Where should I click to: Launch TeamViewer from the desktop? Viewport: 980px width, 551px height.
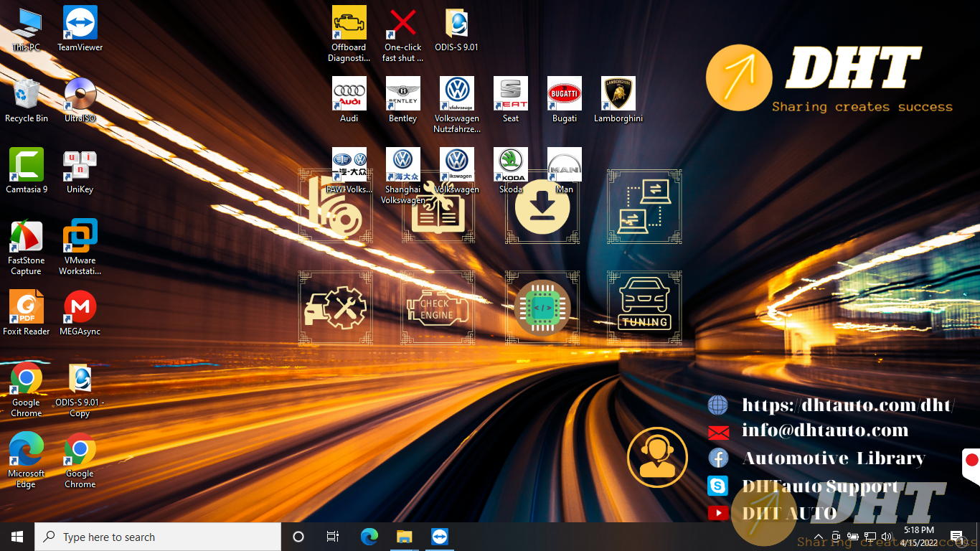click(80, 24)
